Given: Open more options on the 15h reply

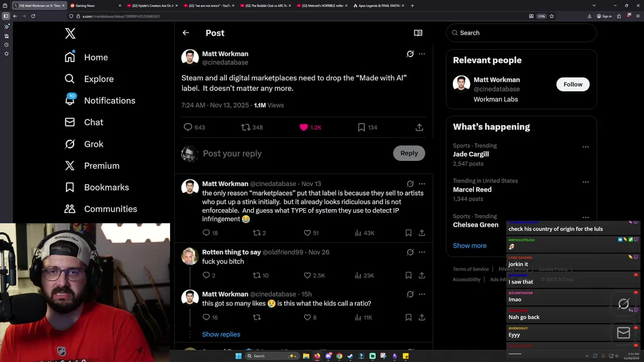Looking at the screenshot, I should [422, 294].
